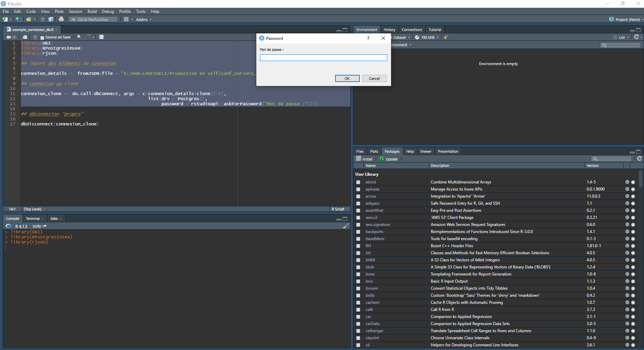
Task: Enable the Source on Save checkbox
Action: [x=42, y=37]
